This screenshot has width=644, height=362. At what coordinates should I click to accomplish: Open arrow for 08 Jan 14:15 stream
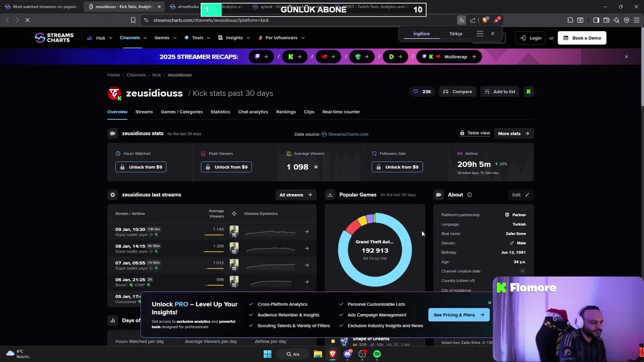coord(307,248)
